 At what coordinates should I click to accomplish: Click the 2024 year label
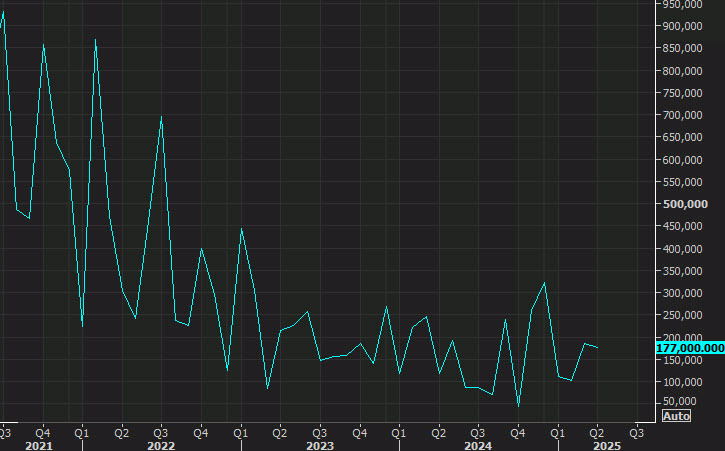(x=478, y=445)
